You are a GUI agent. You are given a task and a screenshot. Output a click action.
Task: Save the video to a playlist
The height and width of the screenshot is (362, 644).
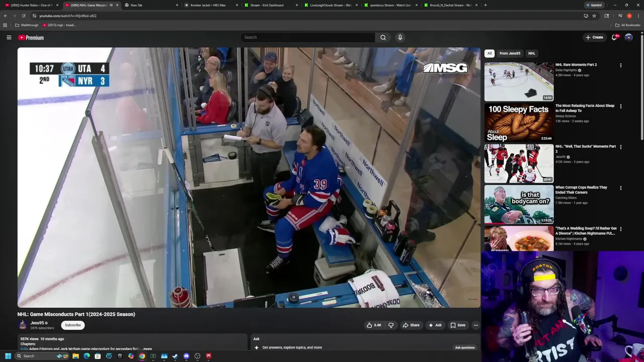click(x=457, y=325)
